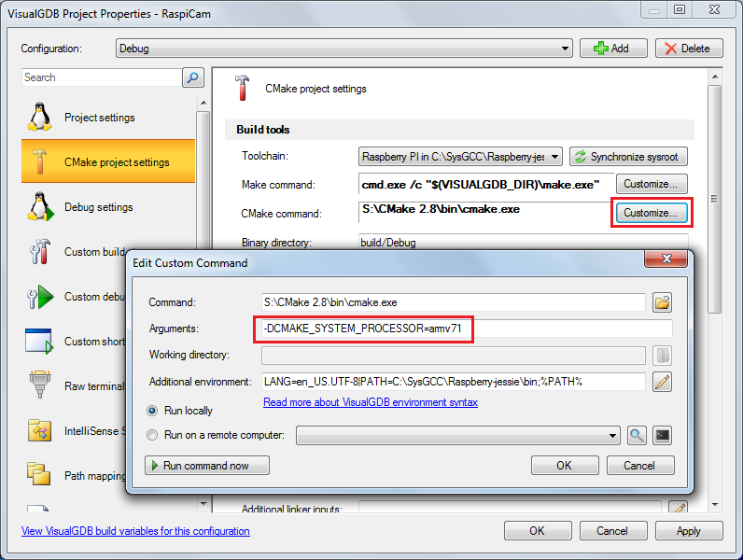The height and width of the screenshot is (560, 743).
Task: Click OK in Project Properties window
Action: click(538, 531)
